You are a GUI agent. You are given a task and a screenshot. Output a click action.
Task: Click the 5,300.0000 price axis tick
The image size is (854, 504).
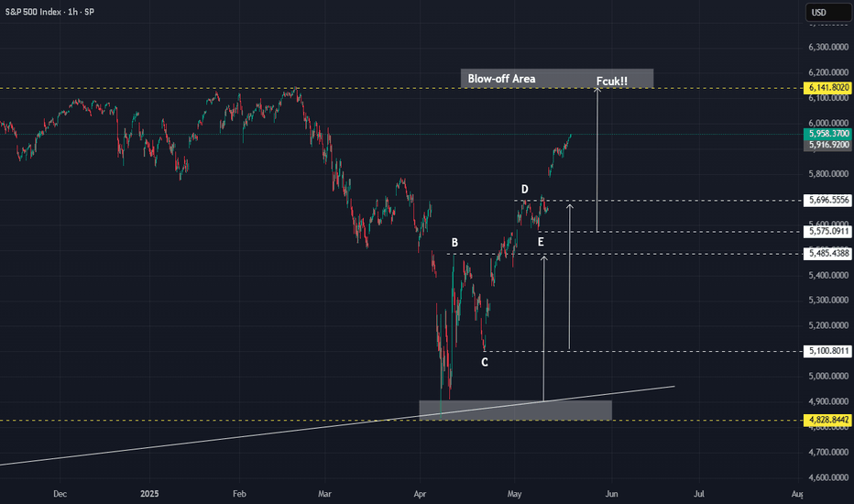pos(828,301)
